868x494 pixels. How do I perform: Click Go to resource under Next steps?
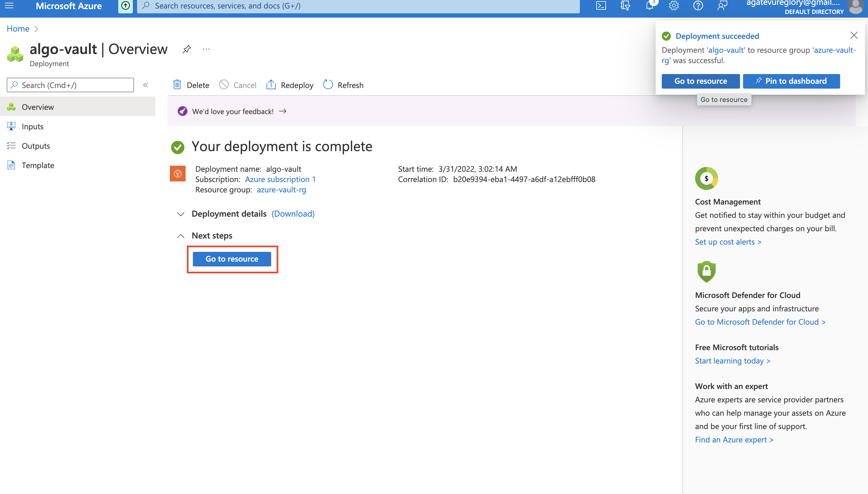coord(232,259)
